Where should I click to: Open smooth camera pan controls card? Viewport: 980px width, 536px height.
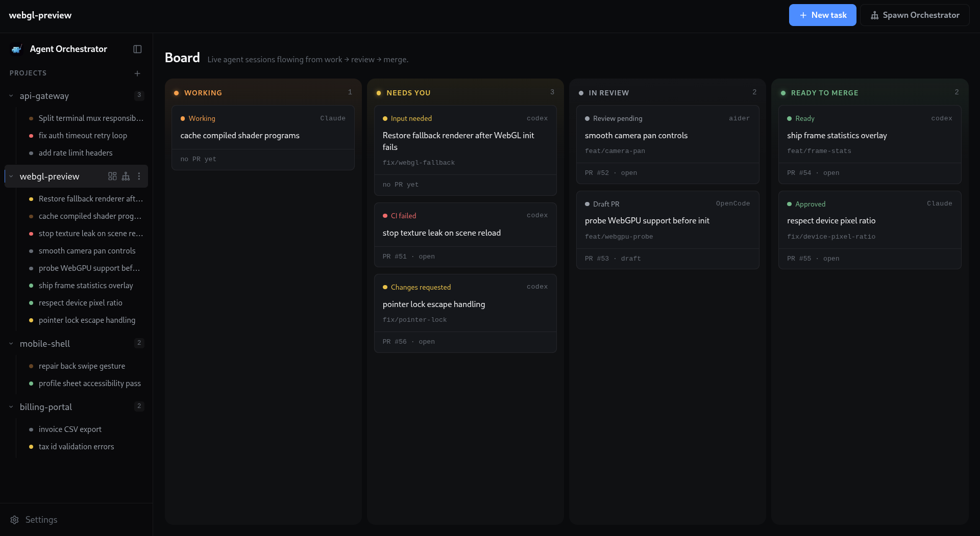(x=668, y=144)
